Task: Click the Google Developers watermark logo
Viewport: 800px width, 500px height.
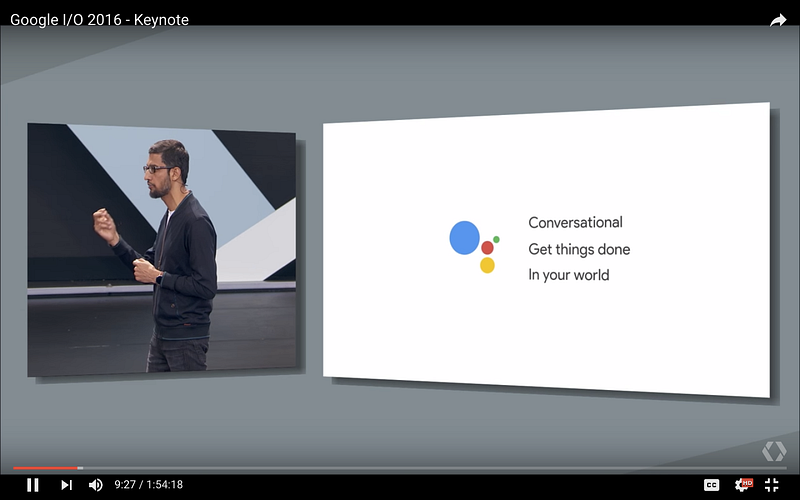Action: pos(774,451)
